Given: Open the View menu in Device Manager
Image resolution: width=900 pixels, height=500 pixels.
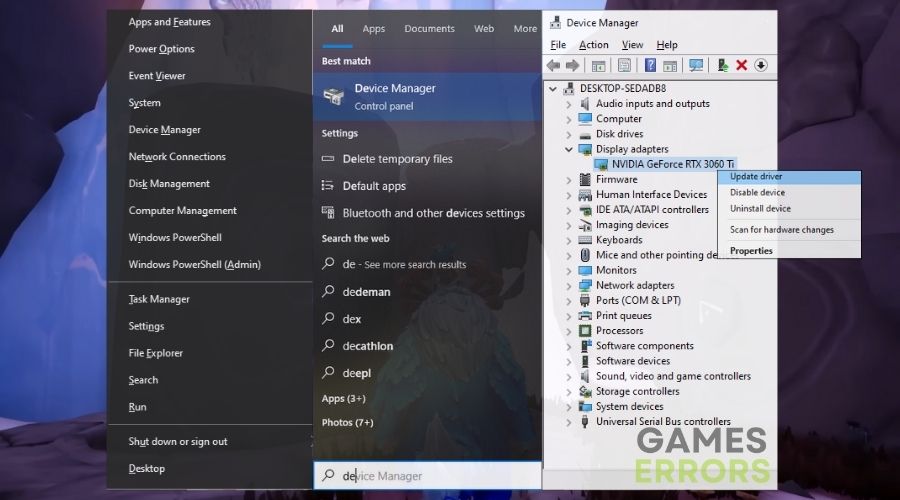Looking at the screenshot, I should [x=632, y=45].
